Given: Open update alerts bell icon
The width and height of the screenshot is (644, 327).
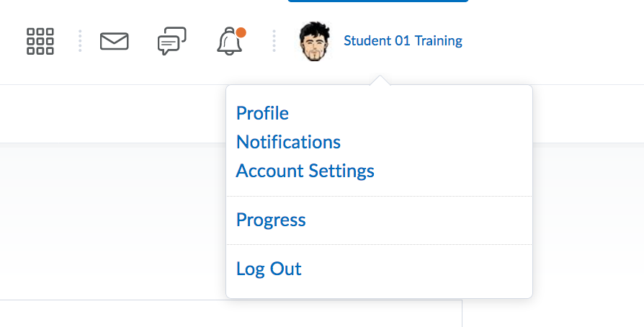Looking at the screenshot, I should 229,42.
